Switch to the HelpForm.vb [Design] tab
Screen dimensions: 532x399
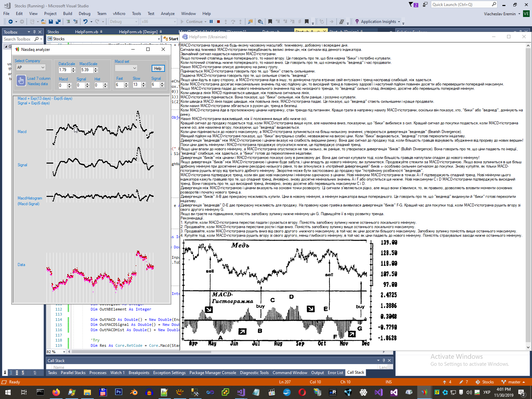(x=138, y=32)
